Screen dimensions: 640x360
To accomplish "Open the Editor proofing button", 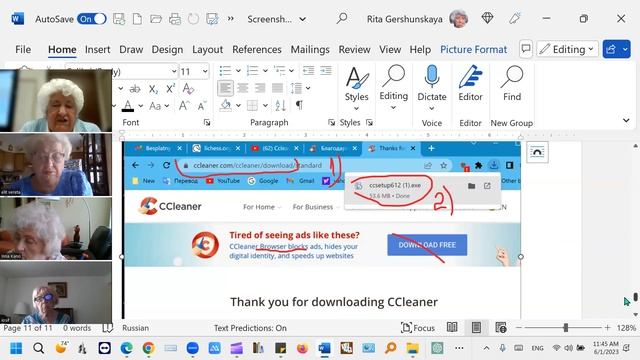I will 470,84.
